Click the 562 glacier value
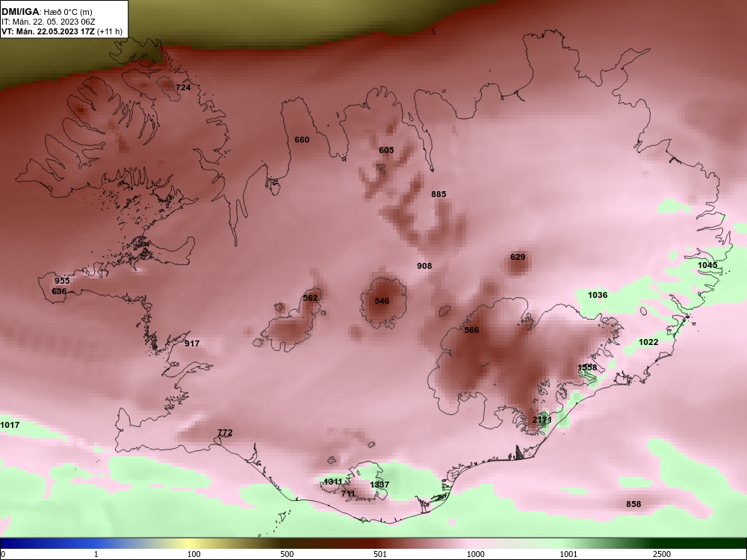747x560 pixels. 310,298
